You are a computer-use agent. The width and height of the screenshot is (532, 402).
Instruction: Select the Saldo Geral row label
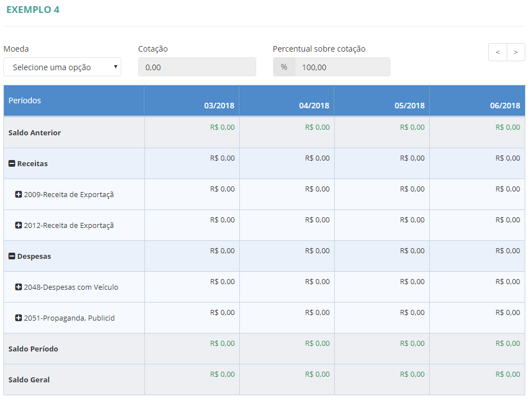[x=29, y=380]
